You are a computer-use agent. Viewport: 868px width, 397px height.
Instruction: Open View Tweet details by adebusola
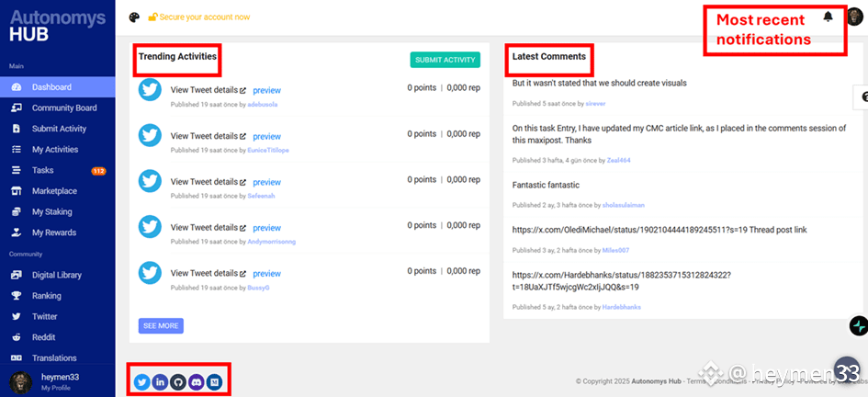click(x=209, y=90)
